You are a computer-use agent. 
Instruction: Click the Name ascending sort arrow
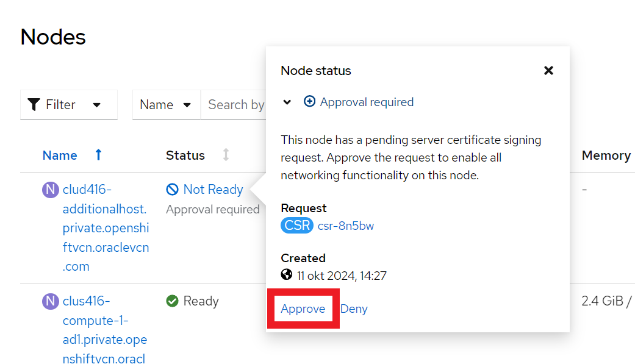[x=98, y=155]
